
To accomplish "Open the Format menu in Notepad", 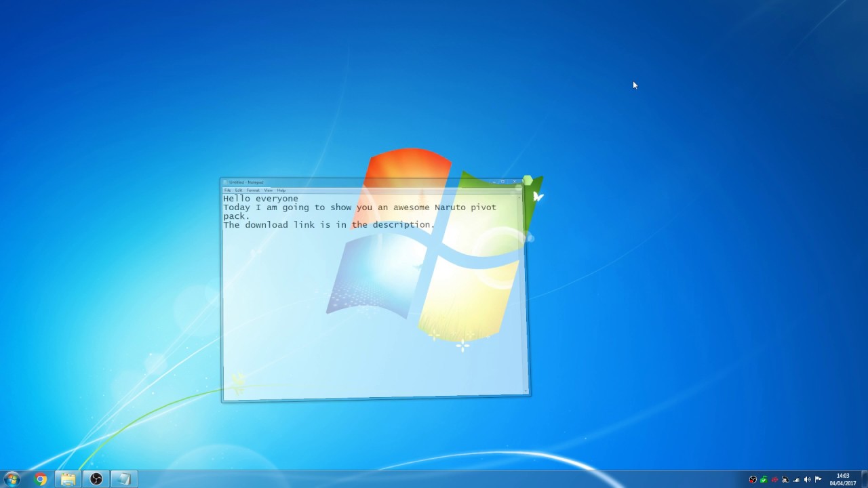I will (253, 190).
